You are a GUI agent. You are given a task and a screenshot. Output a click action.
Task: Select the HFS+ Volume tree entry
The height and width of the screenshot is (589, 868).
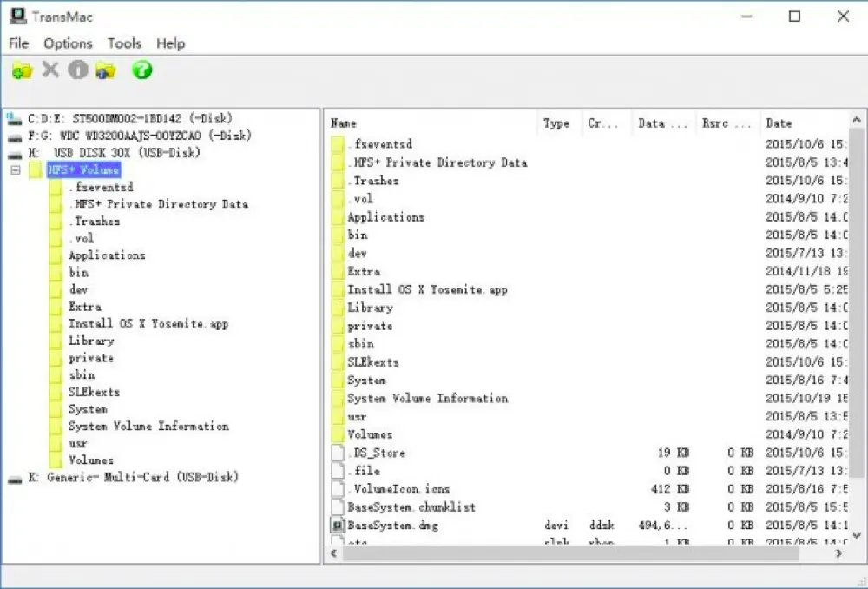coord(83,169)
